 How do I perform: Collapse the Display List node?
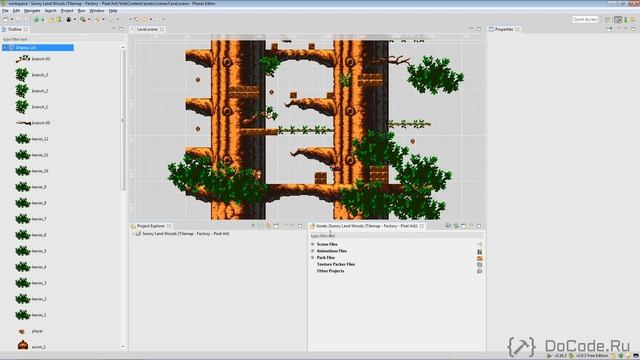[5, 48]
